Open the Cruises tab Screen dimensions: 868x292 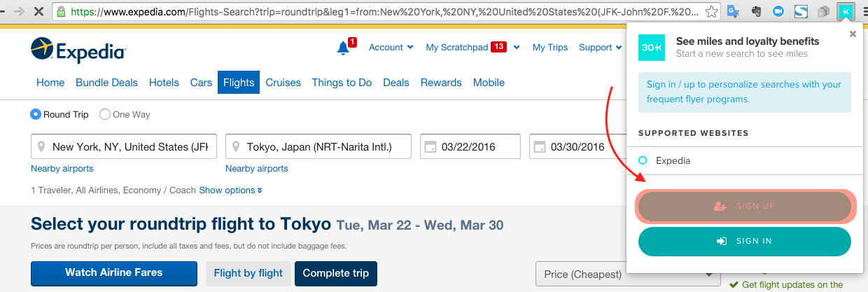283,83
